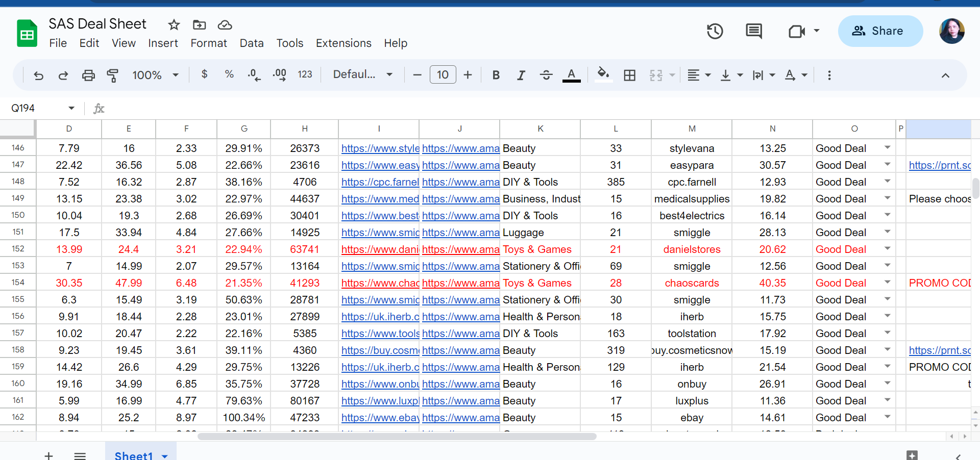980x460 pixels.
Task: Open the Tools menu
Action: point(290,43)
